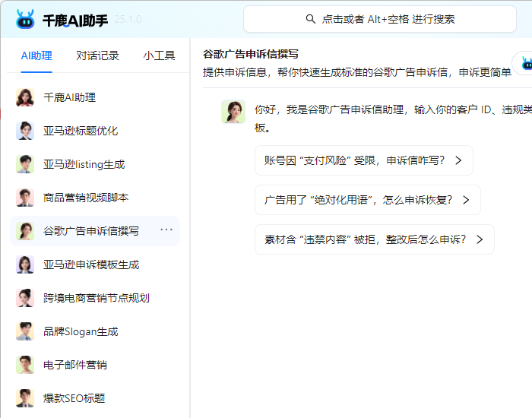532x418 pixels.
Task: Open the three-dot menu for 谷歌广告申诉信撰写
Action: tap(166, 230)
